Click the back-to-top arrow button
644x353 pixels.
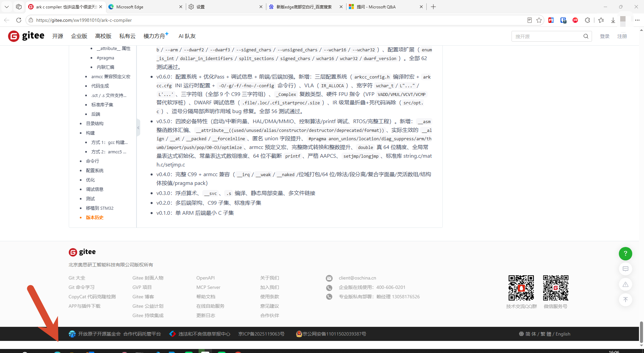click(x=625, y=300)
